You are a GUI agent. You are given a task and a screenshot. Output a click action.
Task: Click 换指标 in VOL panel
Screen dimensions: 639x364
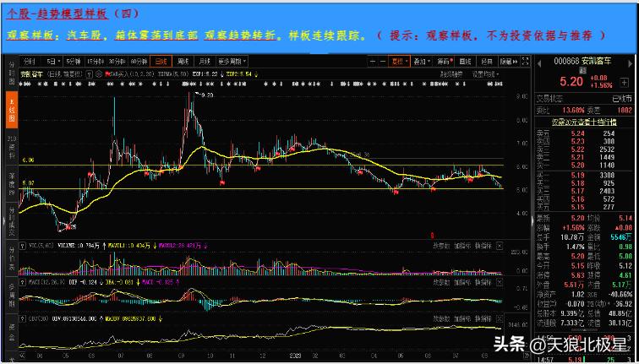tap(484, 246)
